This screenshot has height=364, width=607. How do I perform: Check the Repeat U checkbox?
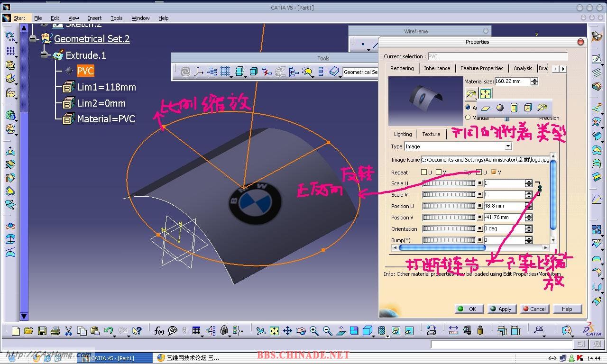(424, 172)
